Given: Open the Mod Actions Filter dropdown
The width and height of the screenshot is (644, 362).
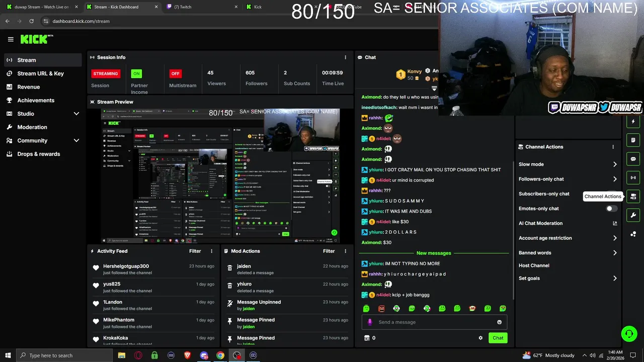Looking at the screenshot, I should tap(329, 251).
